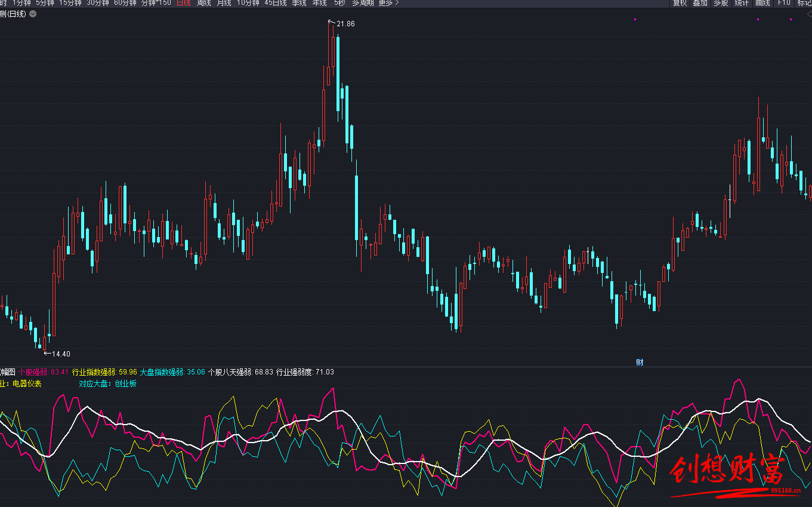Click the 标记 mark button
The width and height of the screenshot is (812, 507).
click(x=804, y=3)
